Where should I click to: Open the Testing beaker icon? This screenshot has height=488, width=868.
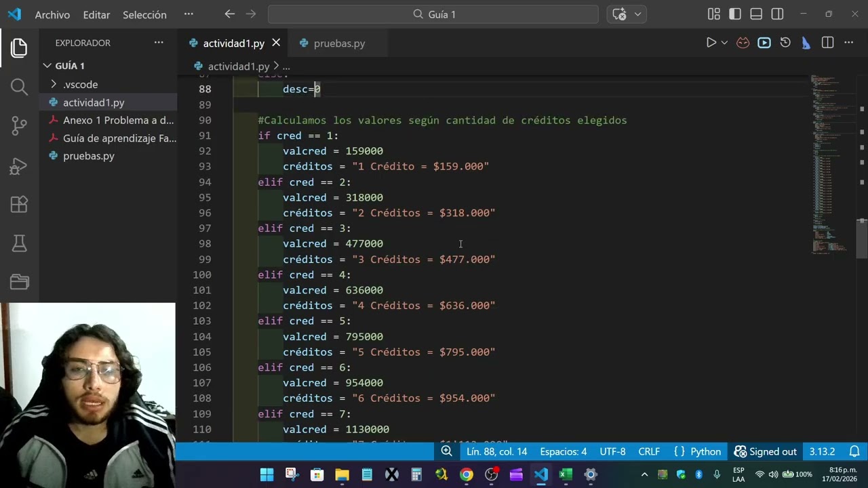(19, 243)
